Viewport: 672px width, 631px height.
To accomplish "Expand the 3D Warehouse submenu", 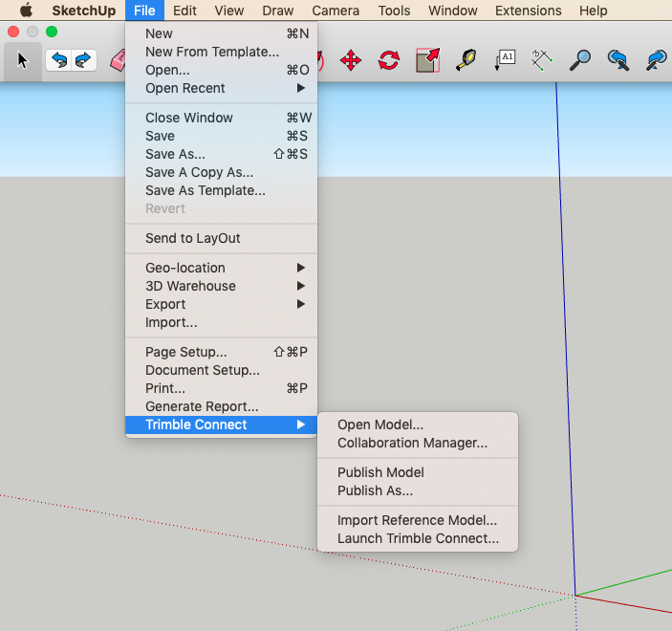I will (x=221, y=286).
